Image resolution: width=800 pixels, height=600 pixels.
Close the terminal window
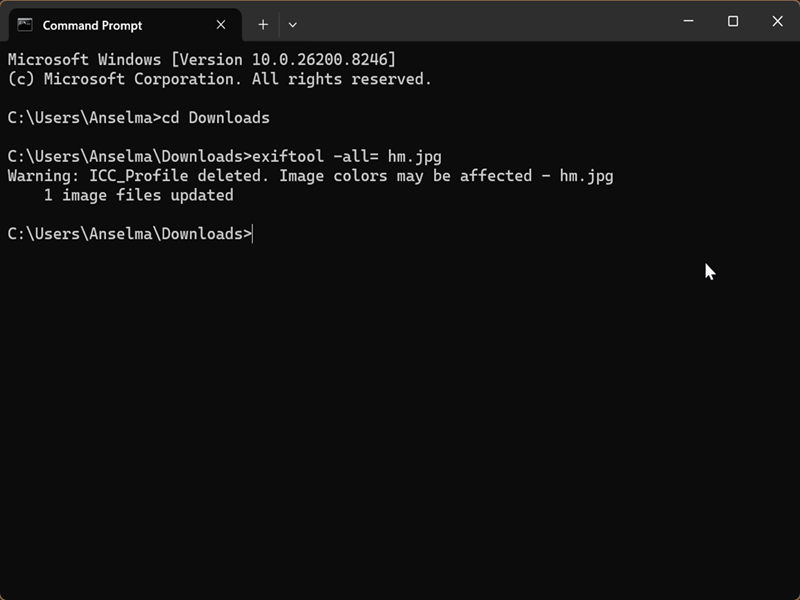pos(777,21)
